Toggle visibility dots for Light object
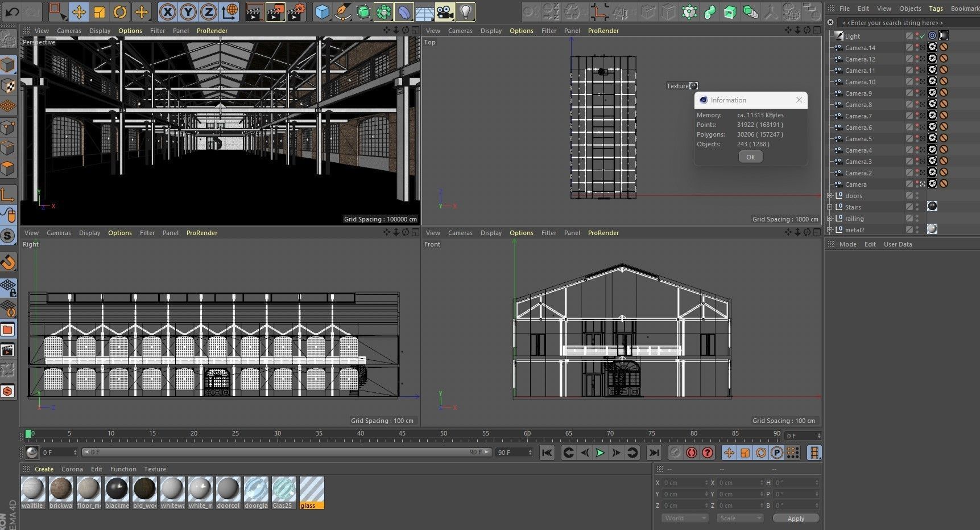 click(x=917, y=36)
